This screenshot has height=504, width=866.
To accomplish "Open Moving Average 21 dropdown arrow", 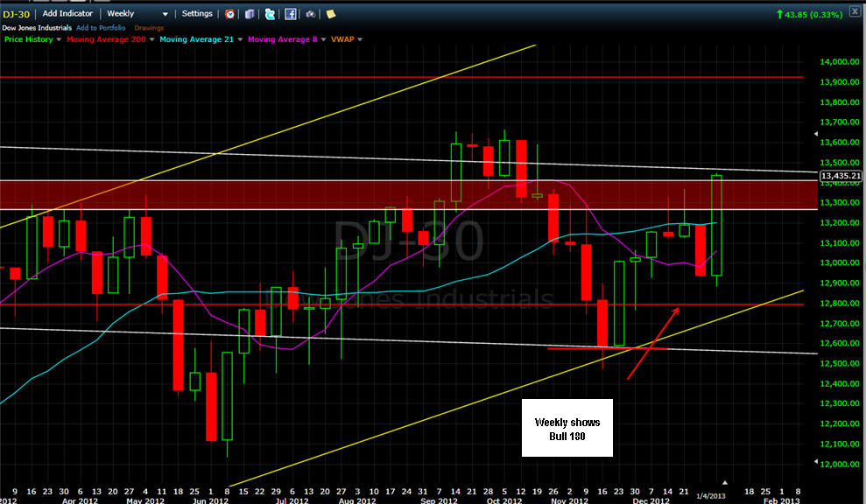I will pos(240,39).
